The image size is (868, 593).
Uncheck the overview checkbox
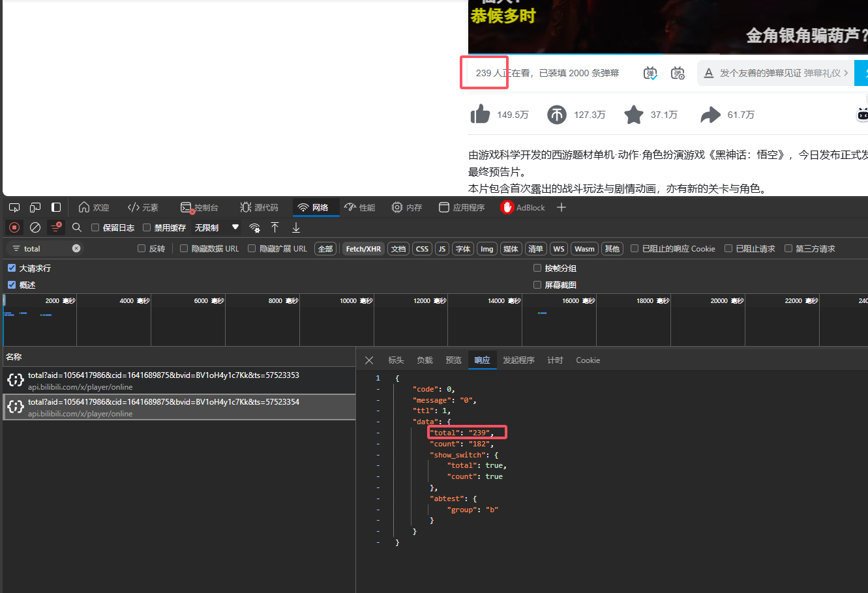(x=12, y=285)
